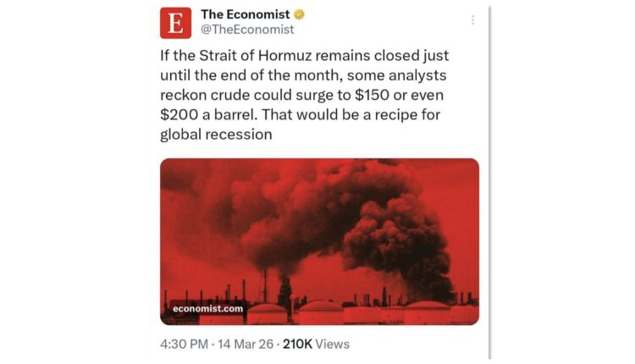This screenshot has width=635, height=364.
Task: View the 210K view count
Action: (298, 344)
